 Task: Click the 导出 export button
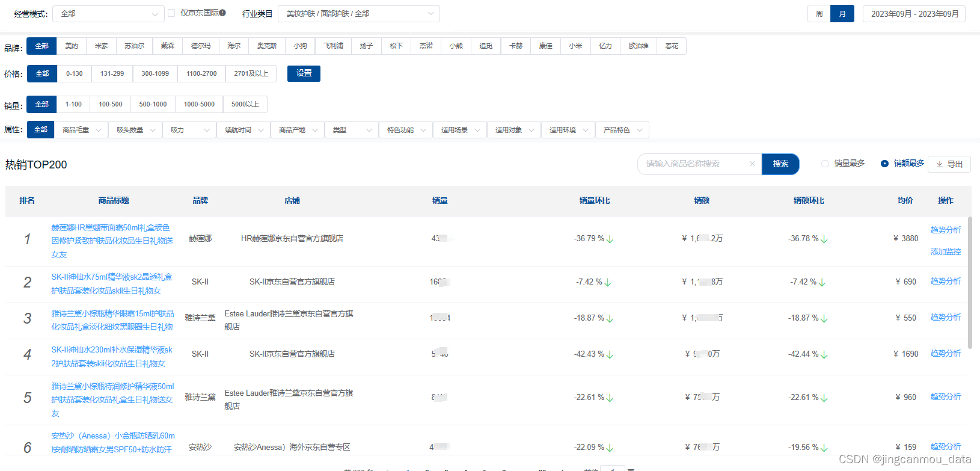pos(949,164)
